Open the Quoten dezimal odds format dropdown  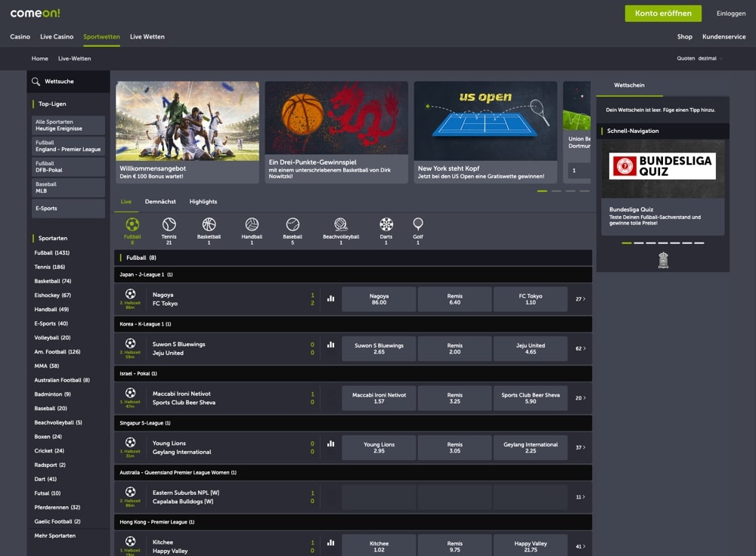click(x=699, y=58)
